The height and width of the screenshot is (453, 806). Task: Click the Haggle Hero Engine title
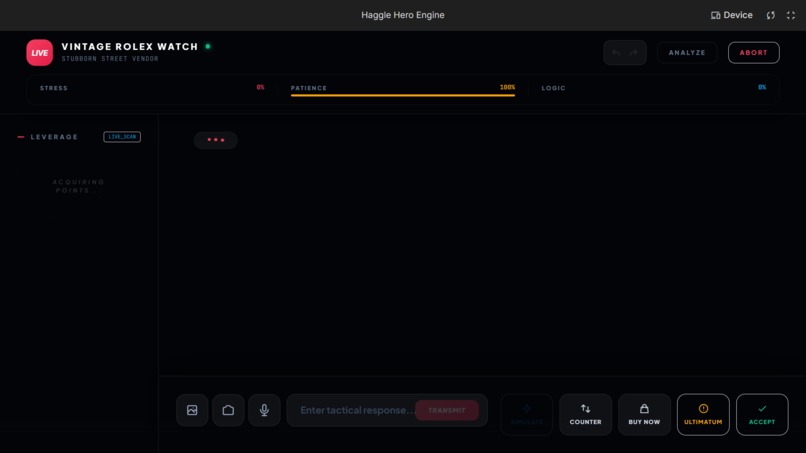[x=402, y=15]
